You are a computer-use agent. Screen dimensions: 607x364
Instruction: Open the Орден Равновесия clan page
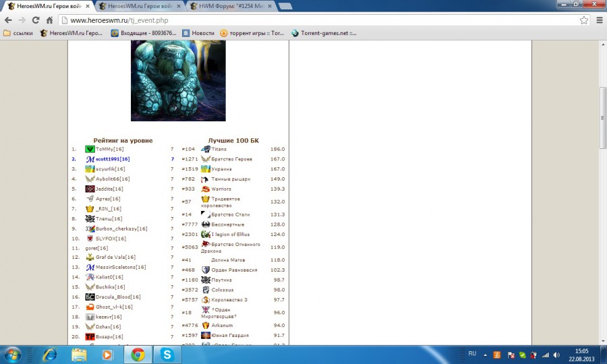pos(234,270)
